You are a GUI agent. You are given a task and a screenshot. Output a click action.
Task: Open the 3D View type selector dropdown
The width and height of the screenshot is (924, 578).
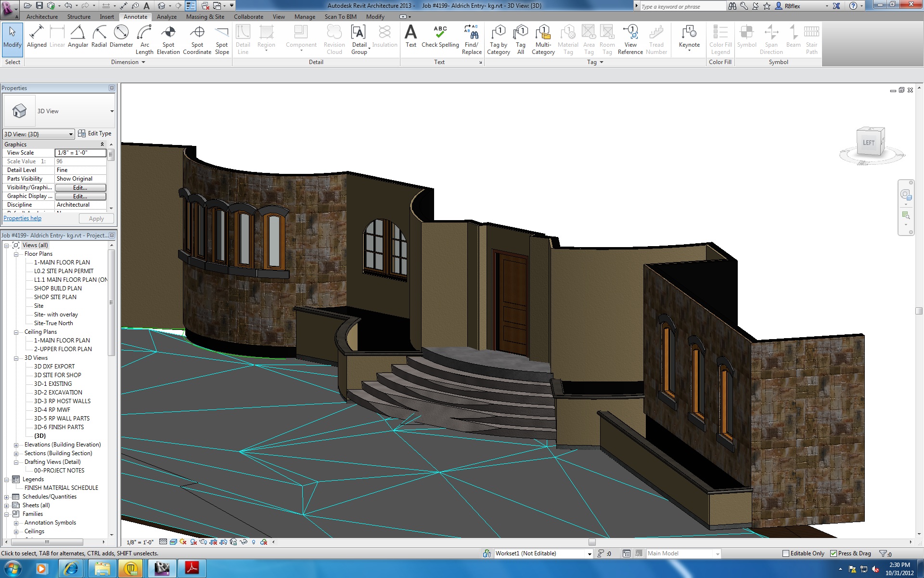point(112,111)
